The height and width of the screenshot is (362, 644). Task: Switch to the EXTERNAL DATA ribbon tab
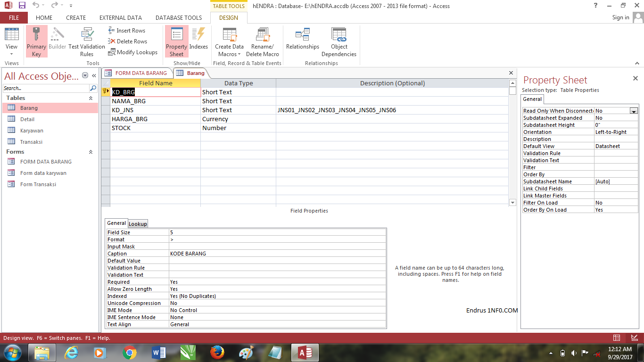pyautogui.click(x=122, y=17)
